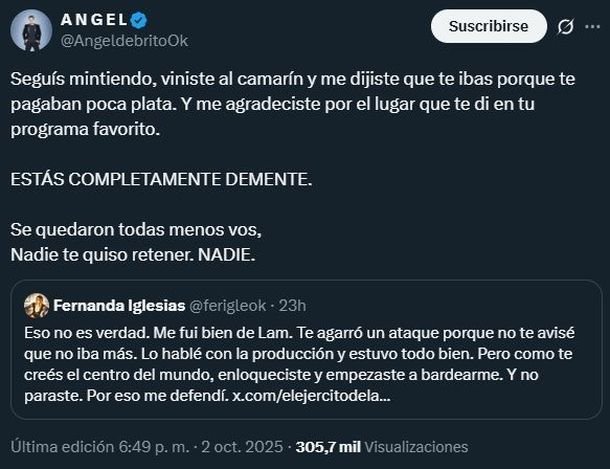Click the blue verified badge next to ANGEL
610x469 pixels.
[135, 20]
